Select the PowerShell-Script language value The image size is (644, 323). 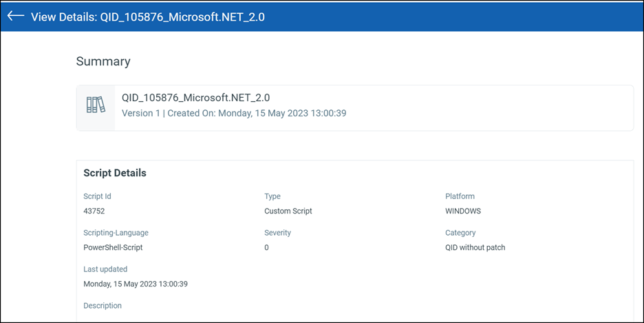[x=113, y=247]
